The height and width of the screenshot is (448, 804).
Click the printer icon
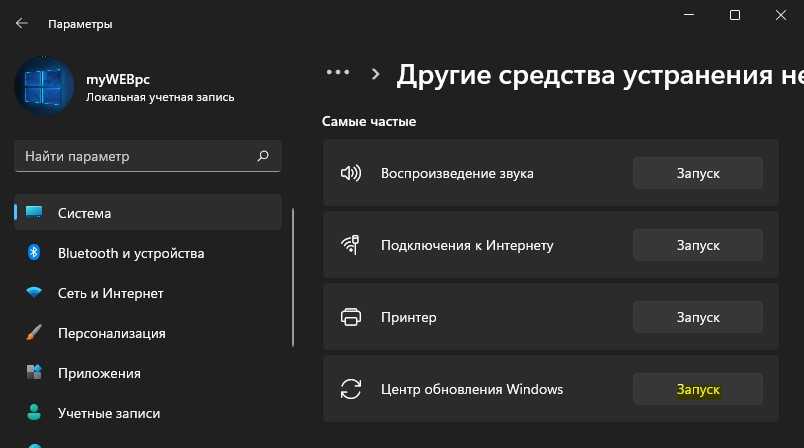click(x=351, y=317)
